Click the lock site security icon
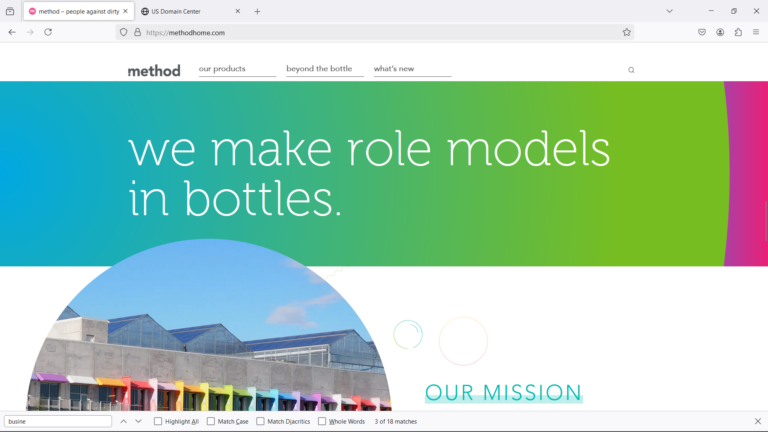The width and height of the screenshot is (768, 432). tap(137, 32)
